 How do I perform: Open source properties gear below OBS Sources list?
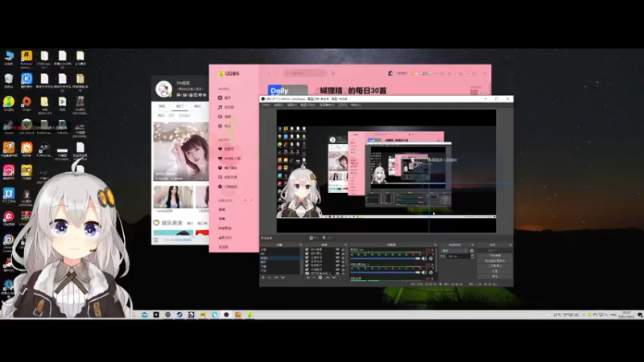[320, 278]
